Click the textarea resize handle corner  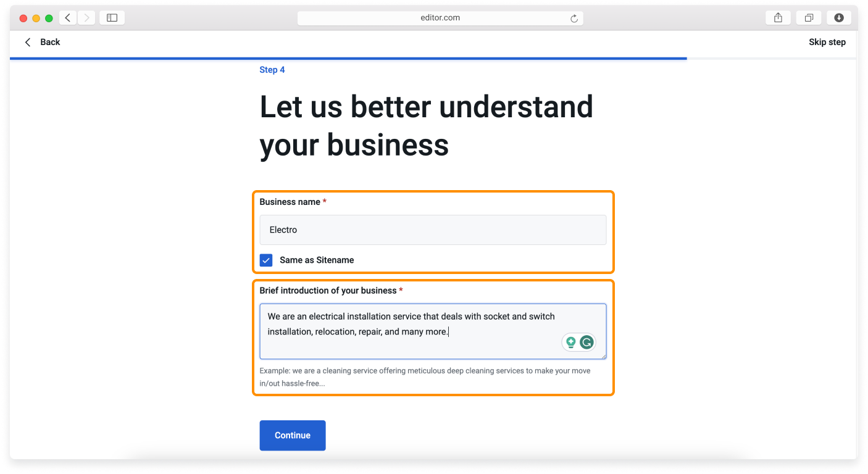[603, 356]
